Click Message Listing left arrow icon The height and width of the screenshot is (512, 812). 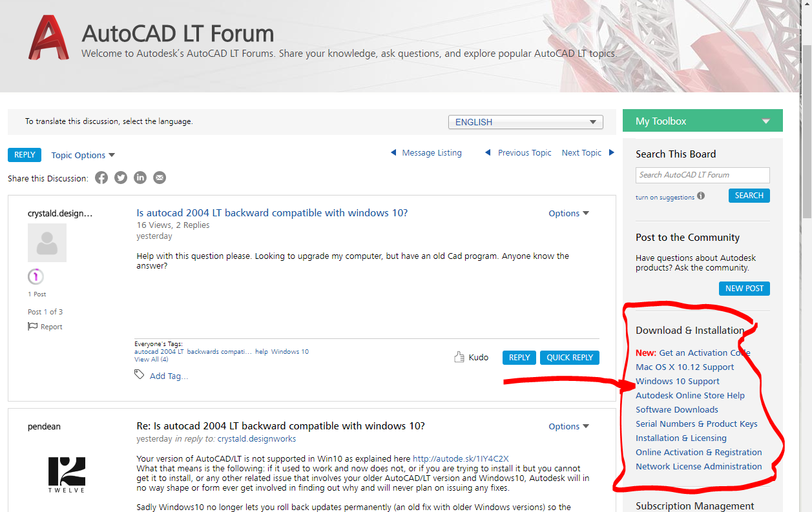(393, 153)
